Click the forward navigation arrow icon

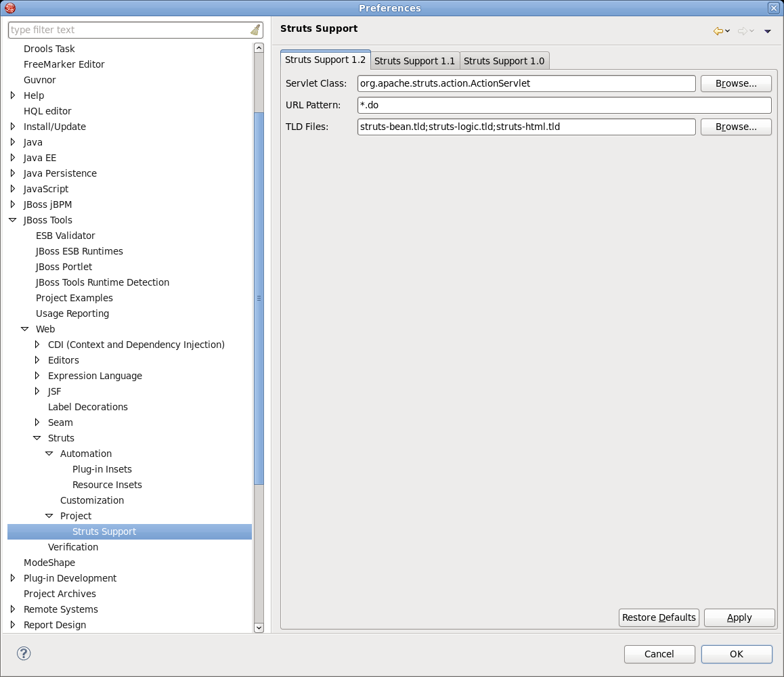pyautogui.click(x=742, y=31)
